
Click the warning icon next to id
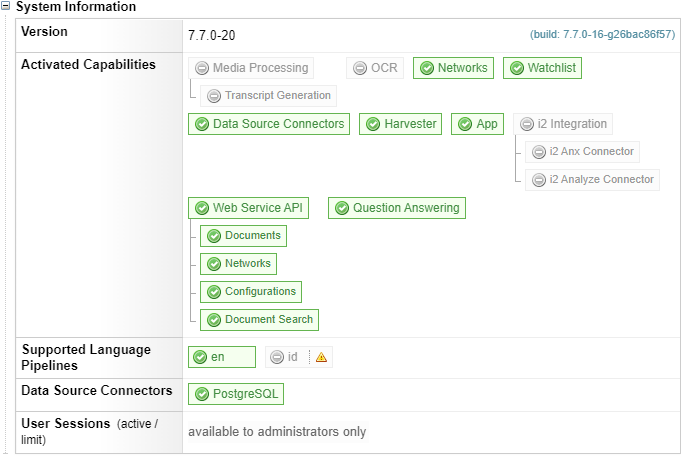pos(321,357)
